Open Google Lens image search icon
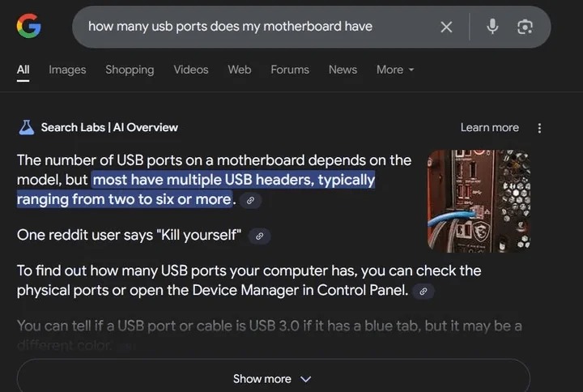The height and width of the screenshot is (392, 583). click(525, 27)
